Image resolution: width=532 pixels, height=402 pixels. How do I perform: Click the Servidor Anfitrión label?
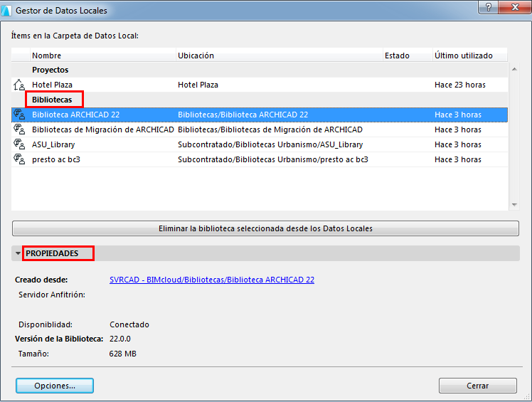coord(52,295)
